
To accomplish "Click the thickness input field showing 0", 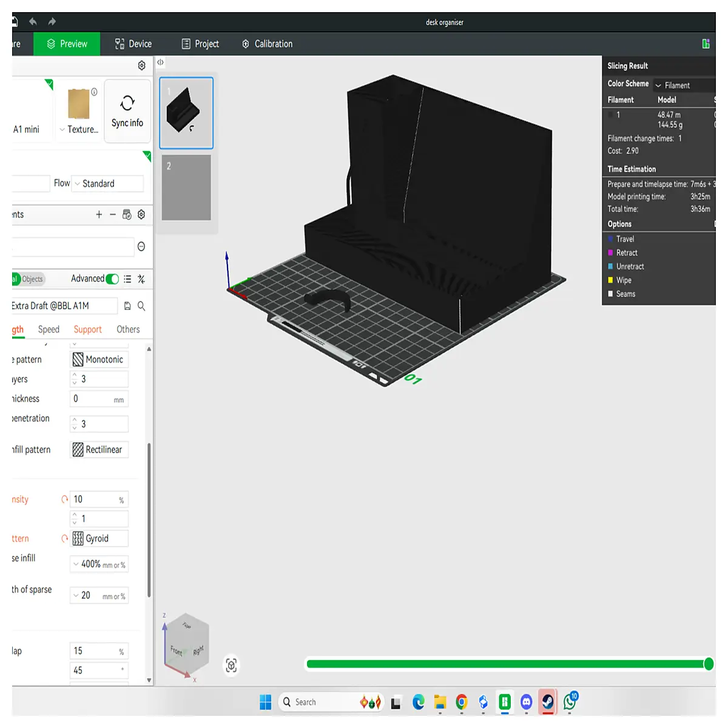I will (x=99, y=399).
